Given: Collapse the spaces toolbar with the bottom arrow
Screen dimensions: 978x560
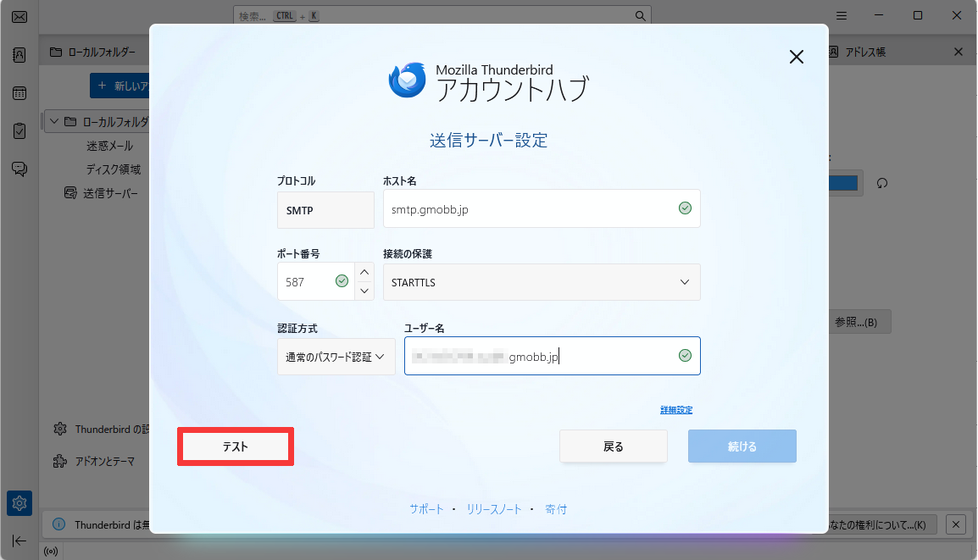Looking at the screenshot, I should pyautogui.click(x=19, y=541).
